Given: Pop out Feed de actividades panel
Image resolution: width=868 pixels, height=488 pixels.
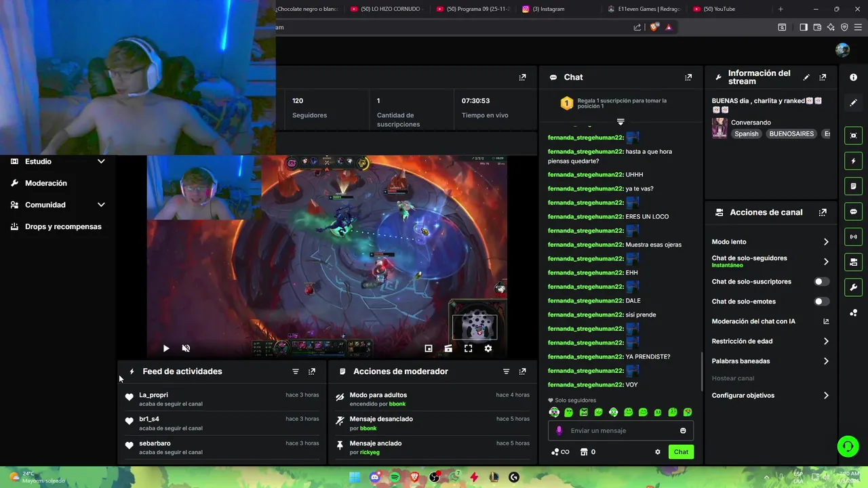Looking at the screenshot, I should (312, 371).
